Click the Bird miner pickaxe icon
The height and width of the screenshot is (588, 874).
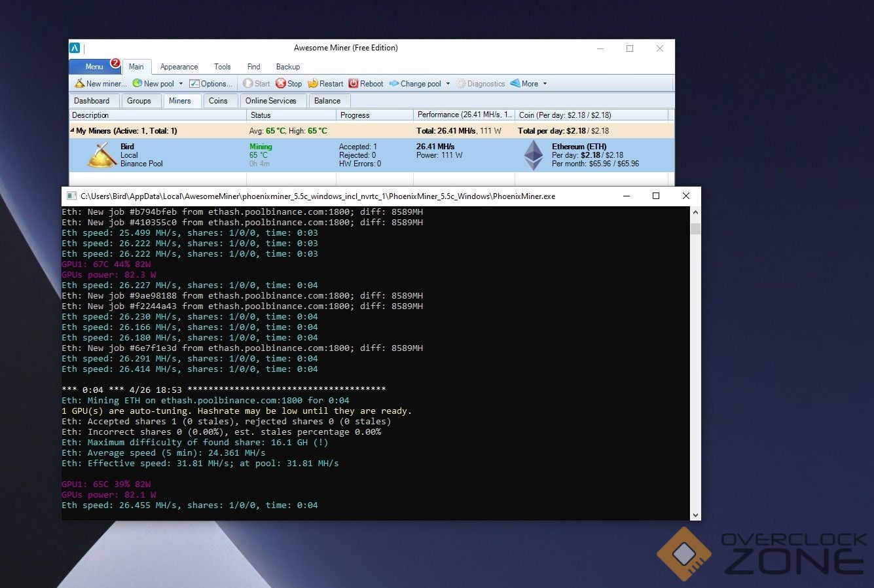tap(101, 156)
